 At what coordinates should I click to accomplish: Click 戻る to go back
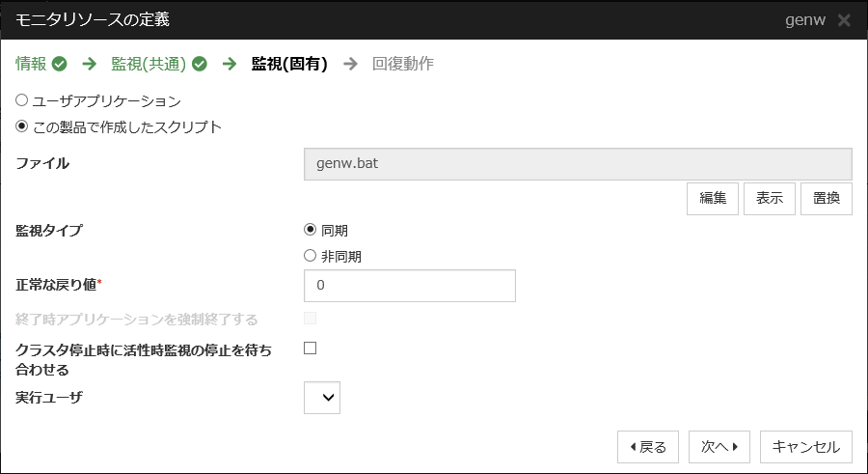648,447
